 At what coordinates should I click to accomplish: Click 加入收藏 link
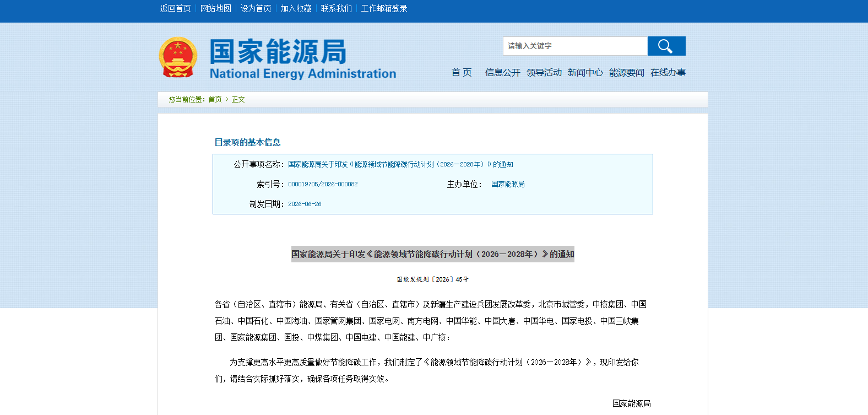click(296, 9)
